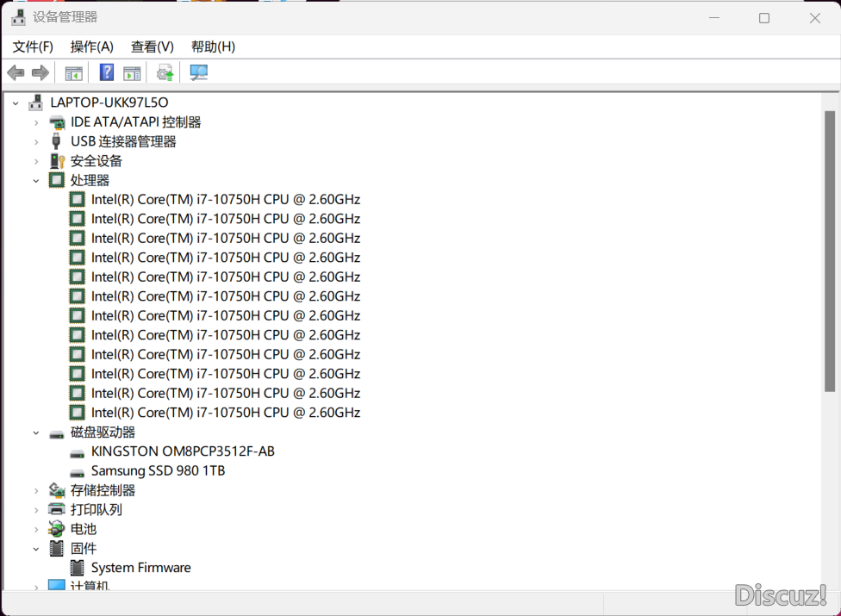Click the Back arrow toolbar icon

coord(16,72)
